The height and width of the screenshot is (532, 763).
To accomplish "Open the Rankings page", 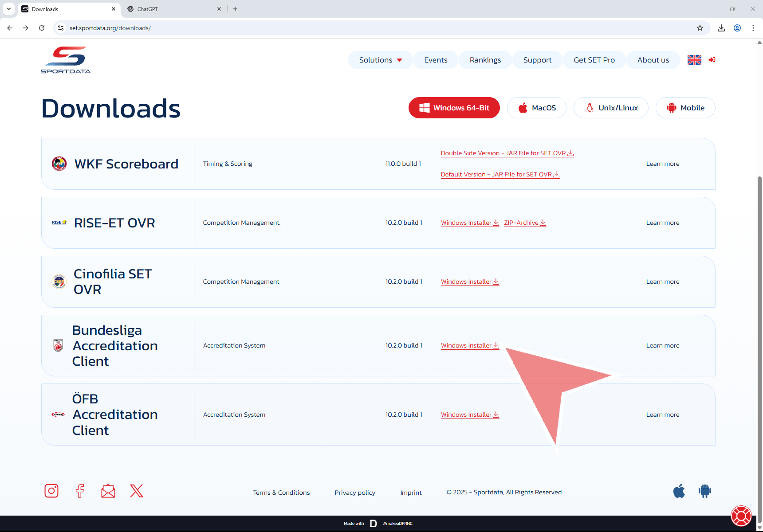I will click(485, 60).
